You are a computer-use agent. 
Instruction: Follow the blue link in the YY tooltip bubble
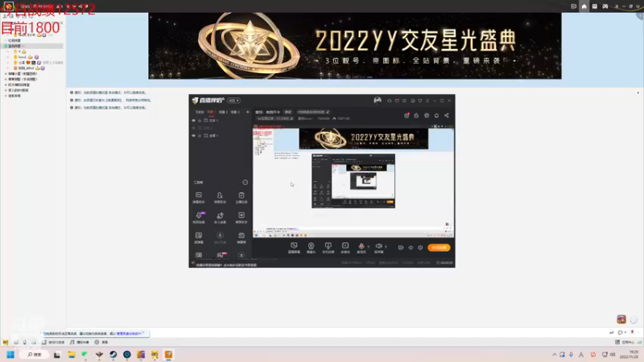[129, 334]
